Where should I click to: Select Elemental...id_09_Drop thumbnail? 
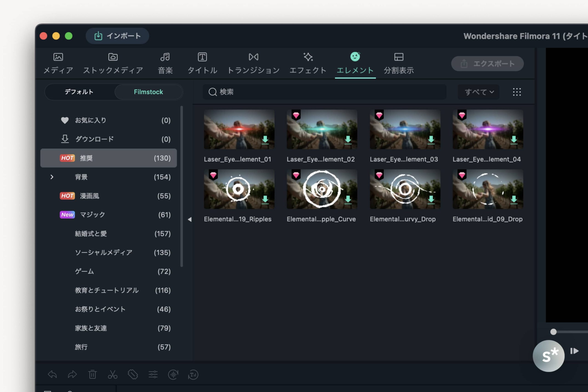[x=488, y=189]
